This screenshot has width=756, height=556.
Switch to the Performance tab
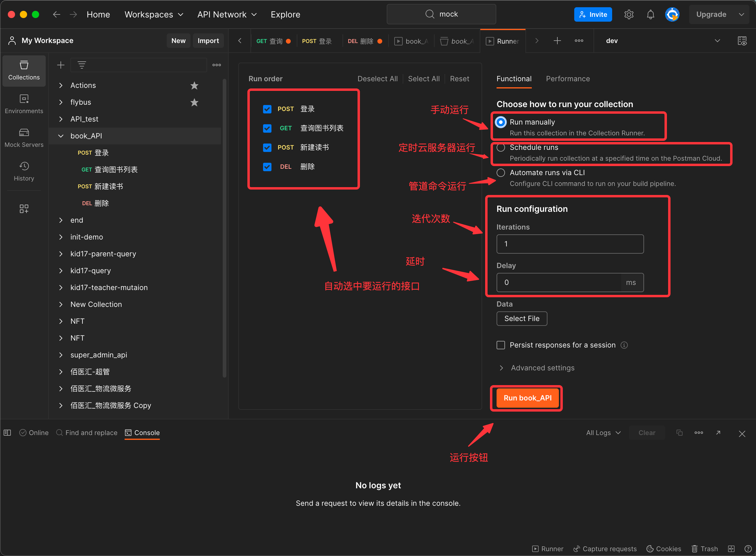pyautogui.click(x=568, y=79)
